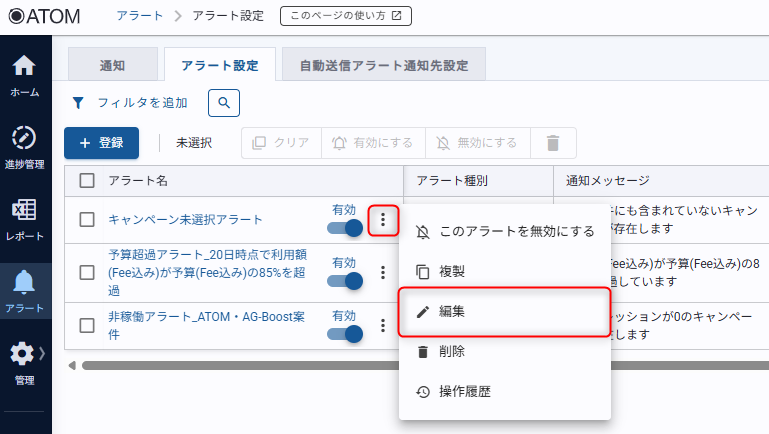Click the horizontal scrollbar under the table
The width and height of the screenshot is (769, 434).
coord(230,365)
